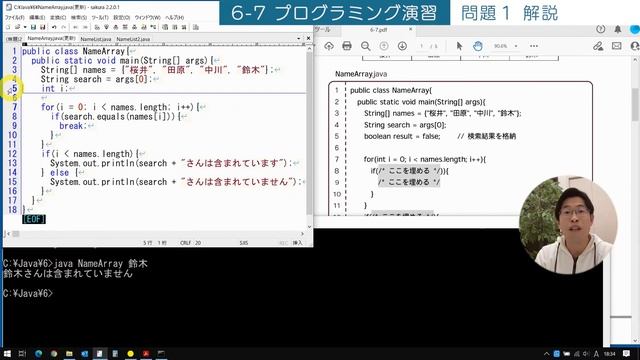The height and width of the screenshot is (360, 640).
Task: Open the ウィンドウ(W) menu in Sakura editor
Action: (x=147, y=18)
